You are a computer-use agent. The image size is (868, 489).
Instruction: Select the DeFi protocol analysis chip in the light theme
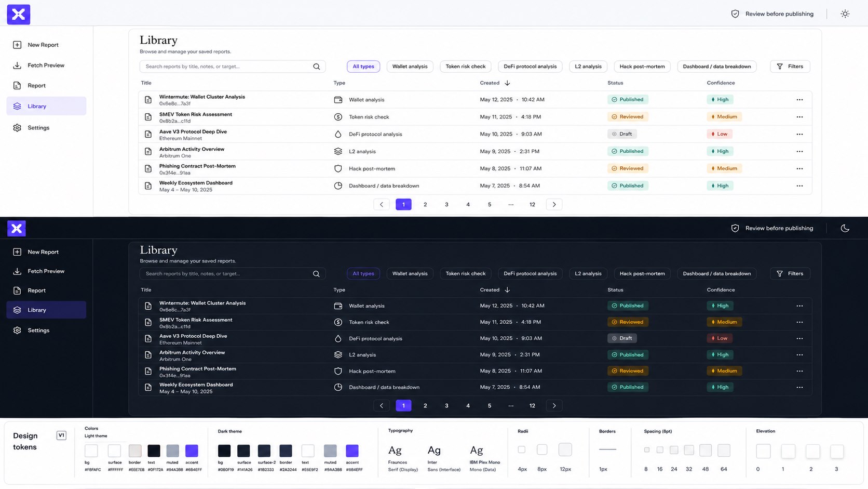(x=530, y=67)
